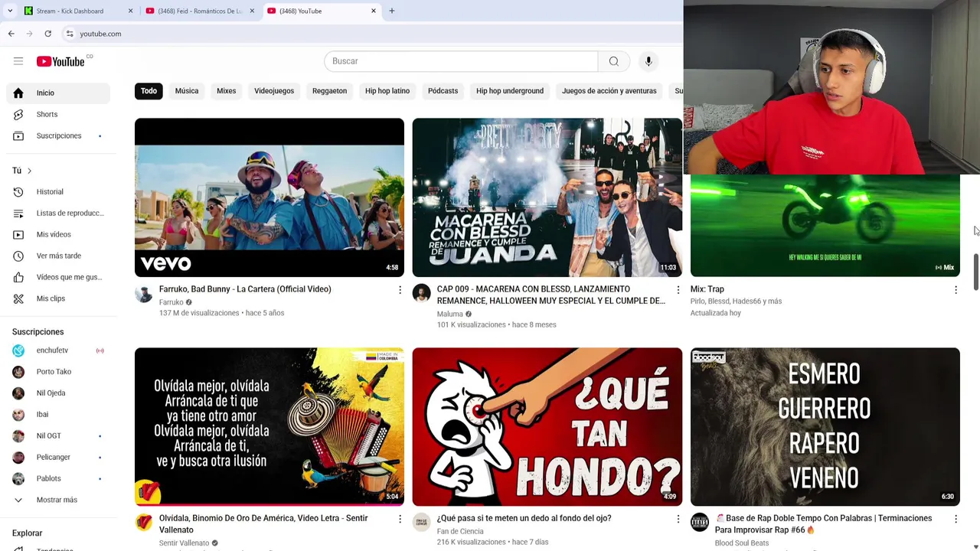Open the Olvídala Binomio De Oro thumbnail

(x=269, y=427)
